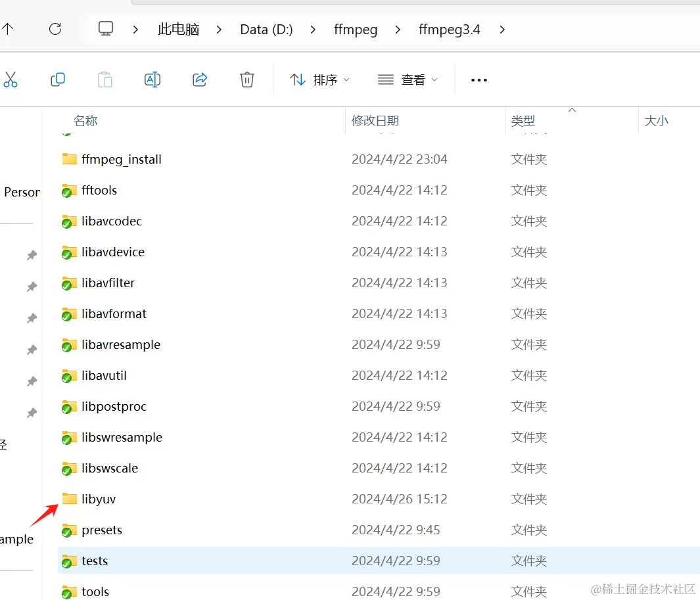Click the date 2024/4/26 15:12
The width and height of the screenshot is (700, 600).
(399, 499)
